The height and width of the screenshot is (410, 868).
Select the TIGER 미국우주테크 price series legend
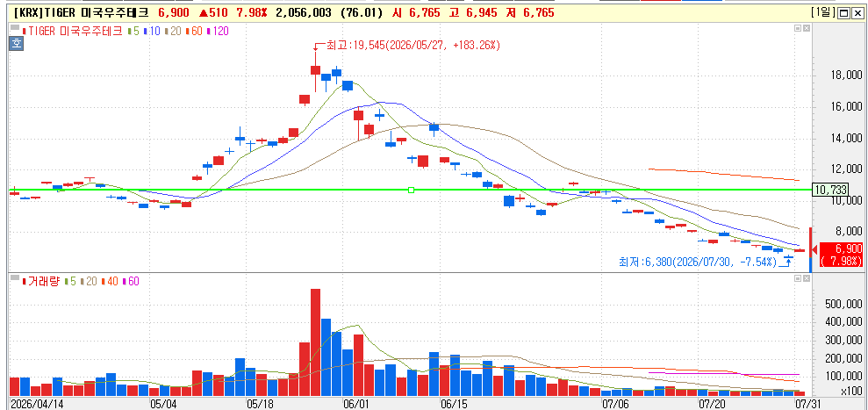(x=73, y=32)
